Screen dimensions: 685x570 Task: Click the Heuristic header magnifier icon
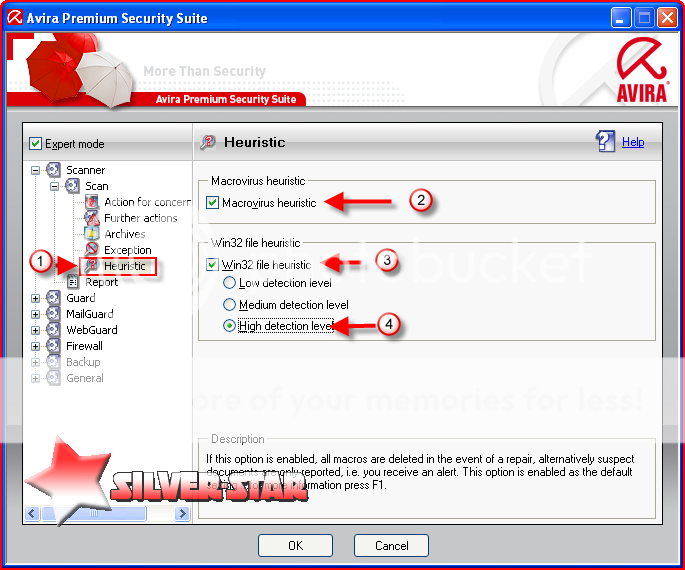coord(208,142)
